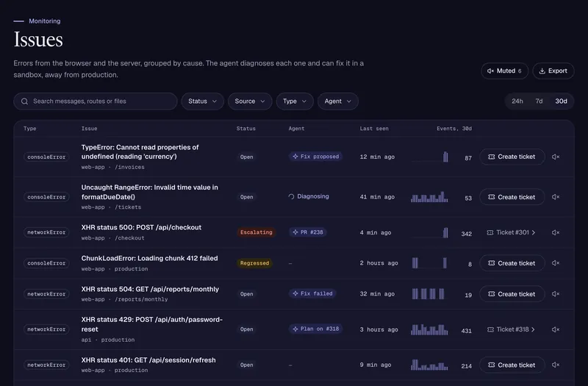This screenshot has height=386, width=588.
Task: Open issue TypeError: Cannot read properties of undefined
Action: (x=140, y=152)
